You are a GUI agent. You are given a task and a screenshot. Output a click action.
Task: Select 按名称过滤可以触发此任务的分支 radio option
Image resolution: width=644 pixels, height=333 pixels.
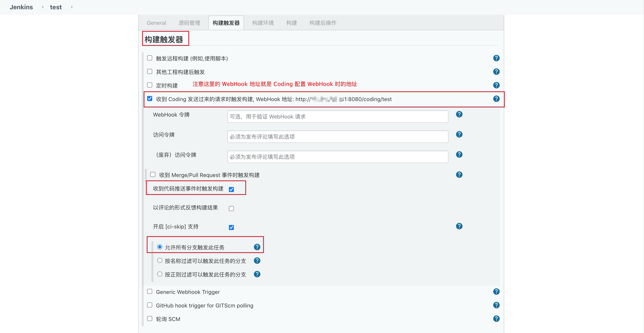tap(160, 261)
